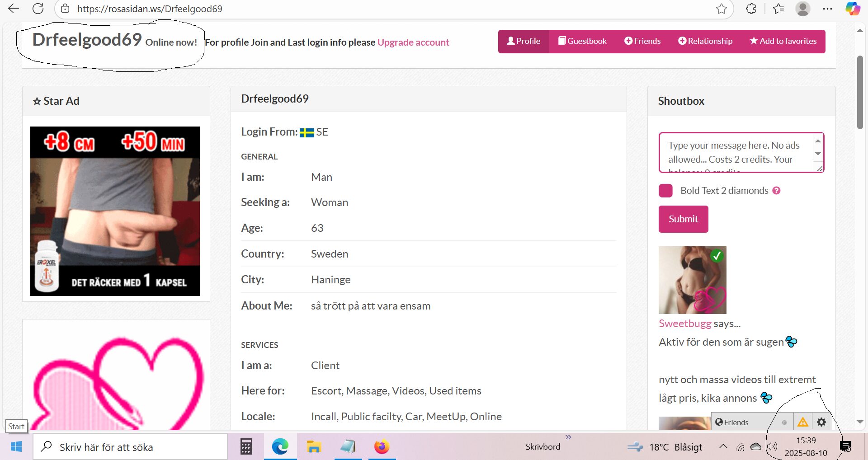Click the help question mark beside Bold Text
868x460 pixels.
pos(776,191)
